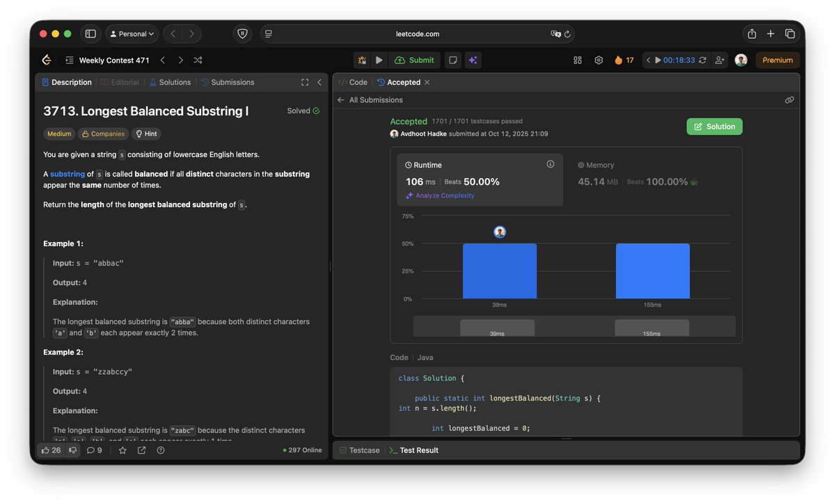The image size is (835, 504).
Task: Click the green Solution button
Action: click(x=715, y=127)
